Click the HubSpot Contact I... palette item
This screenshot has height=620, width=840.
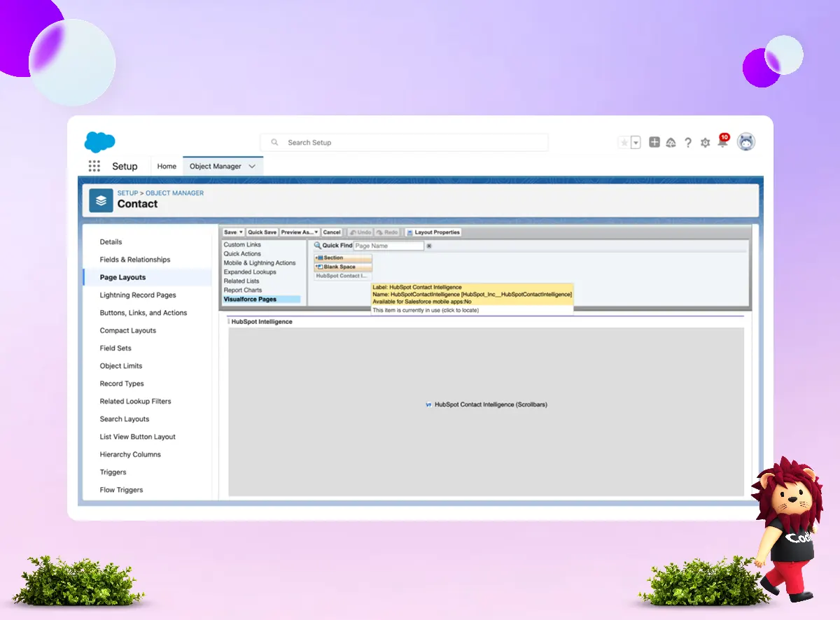[342, 276]
